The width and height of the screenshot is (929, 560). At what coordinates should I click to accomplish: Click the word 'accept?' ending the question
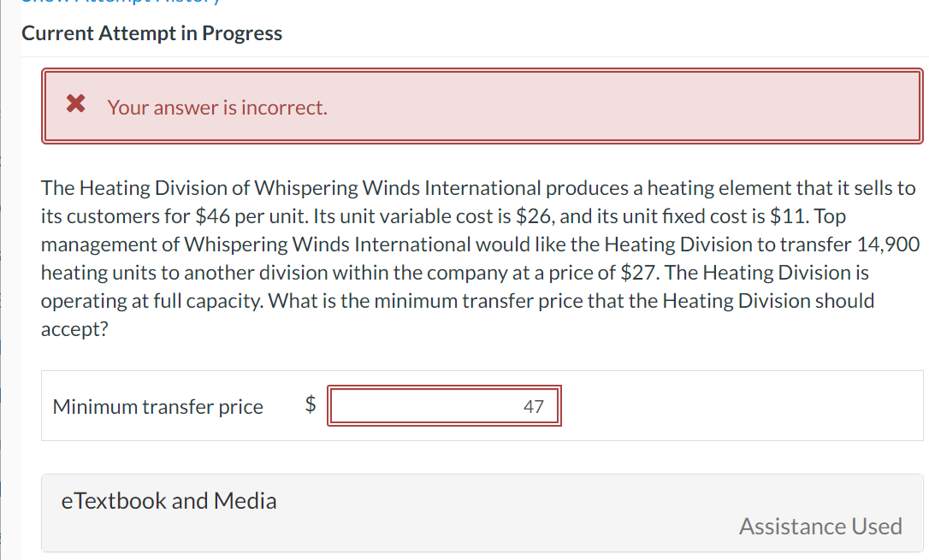pos(74,329)
